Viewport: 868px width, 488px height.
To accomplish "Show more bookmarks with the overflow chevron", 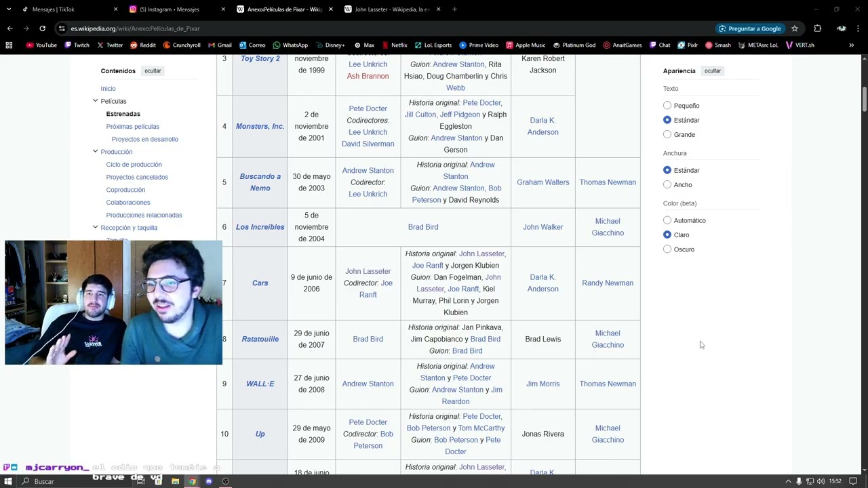I will coord(851,45).
